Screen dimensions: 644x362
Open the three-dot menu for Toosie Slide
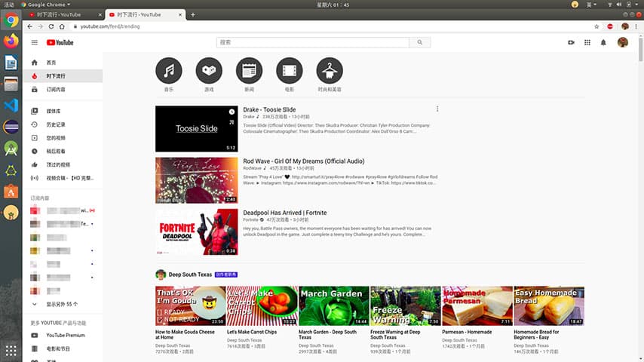pos(437,109)
